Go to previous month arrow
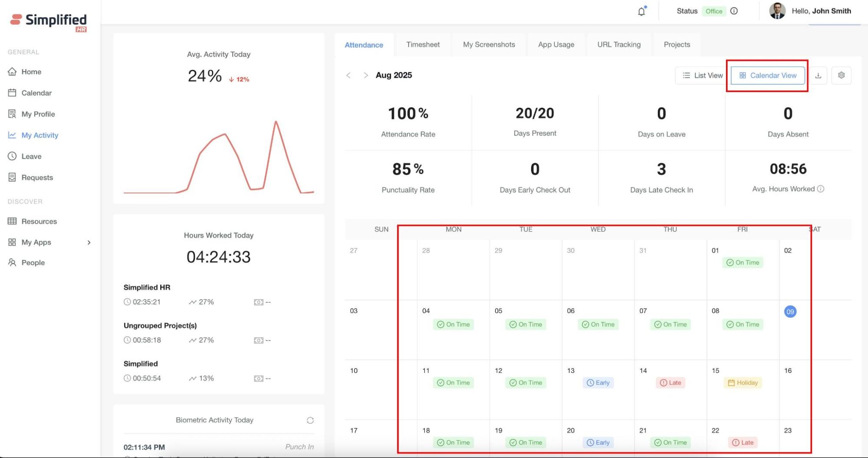Image resolution: width=868 pixels, height=458 pixels. [x=348, y=76]
